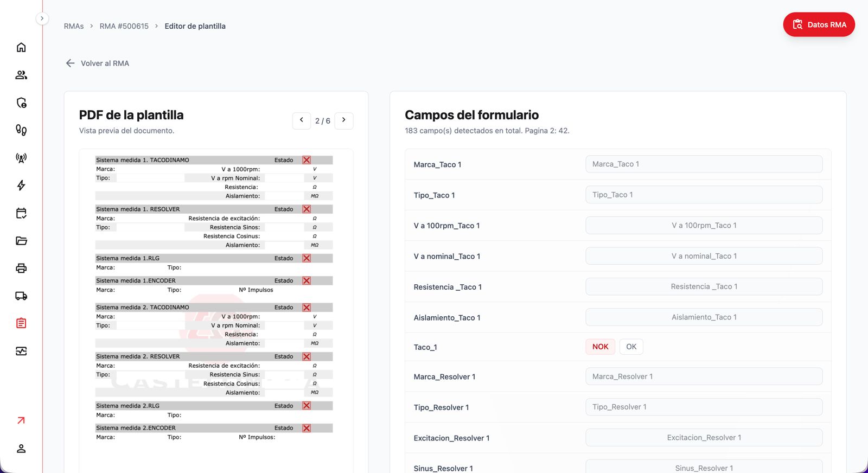Screen dimensions: 868x473
Task: Go to previous PDF page
Action: point(302,120)
